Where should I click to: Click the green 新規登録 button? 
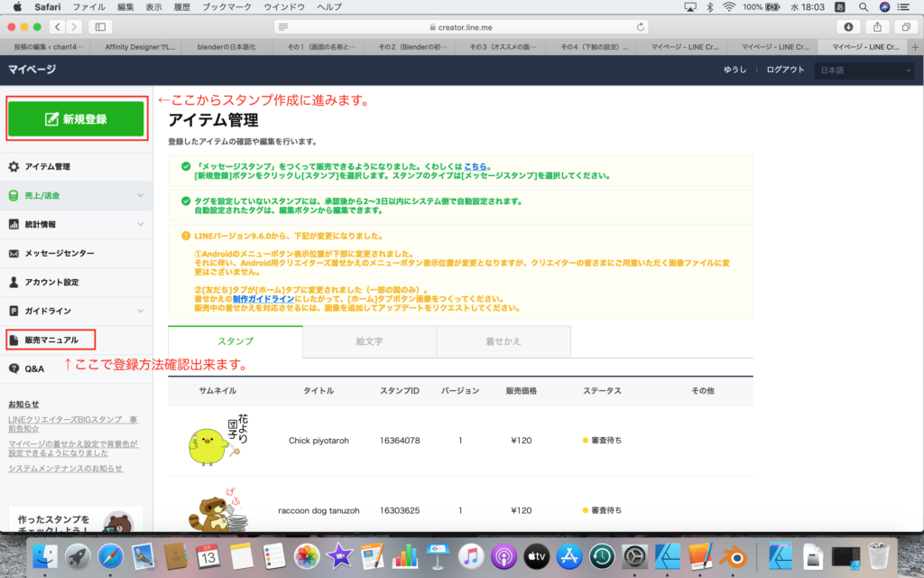(x=76, y=118)
